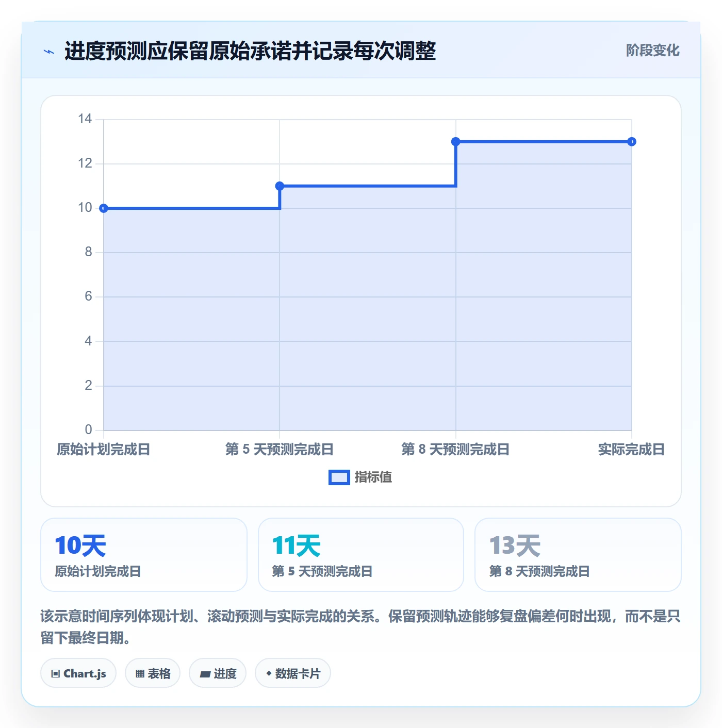The height and width of the screenshot is (728, 722).
Task: Click the description paragraph starting 该示意时间序列
Action: [x=360, y=627]
